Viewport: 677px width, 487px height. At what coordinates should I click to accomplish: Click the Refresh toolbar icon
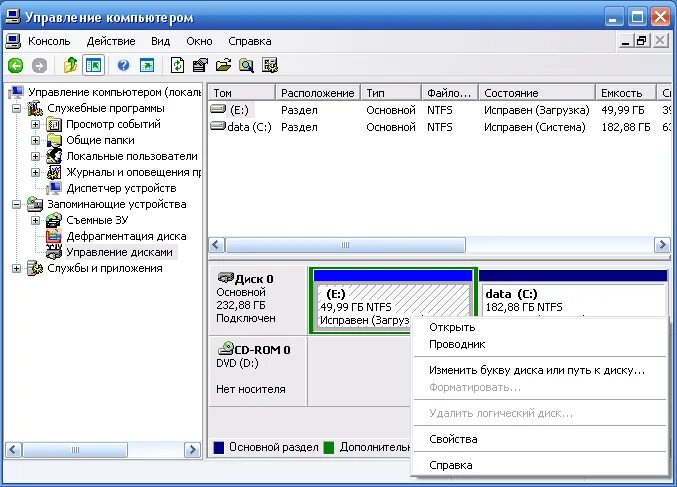click(177, 66)
